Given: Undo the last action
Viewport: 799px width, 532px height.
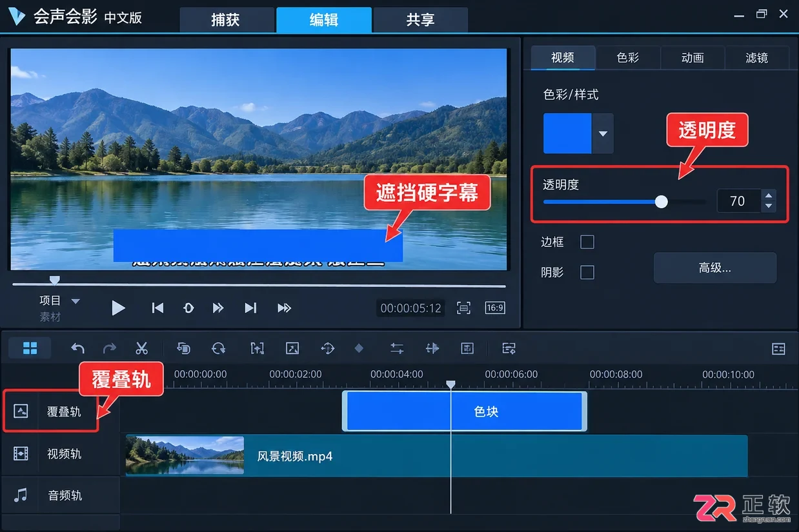Looking at the screenshot, I should pyautogui.click(x=77, y=348).
